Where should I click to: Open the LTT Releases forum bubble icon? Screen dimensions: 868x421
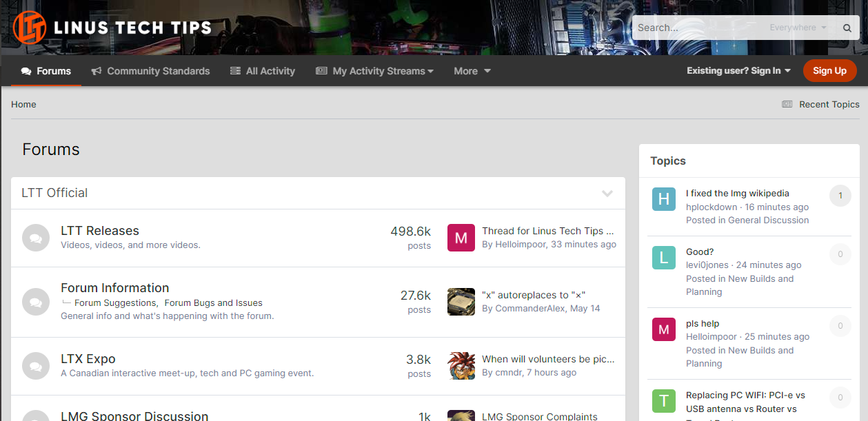(36, 238)
